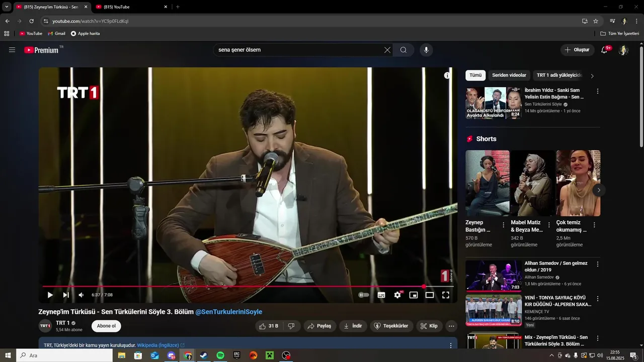Open options for Alihan Samedov video

(x=598, y=264)
